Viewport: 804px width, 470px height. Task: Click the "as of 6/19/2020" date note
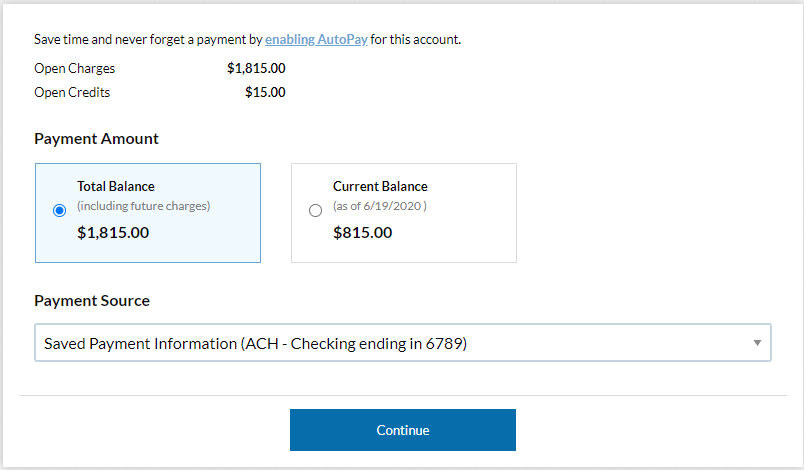[380, 206]
